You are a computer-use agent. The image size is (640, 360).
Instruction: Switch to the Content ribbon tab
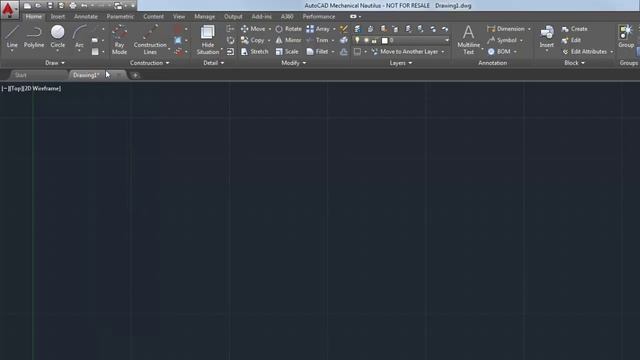[153, 17]
